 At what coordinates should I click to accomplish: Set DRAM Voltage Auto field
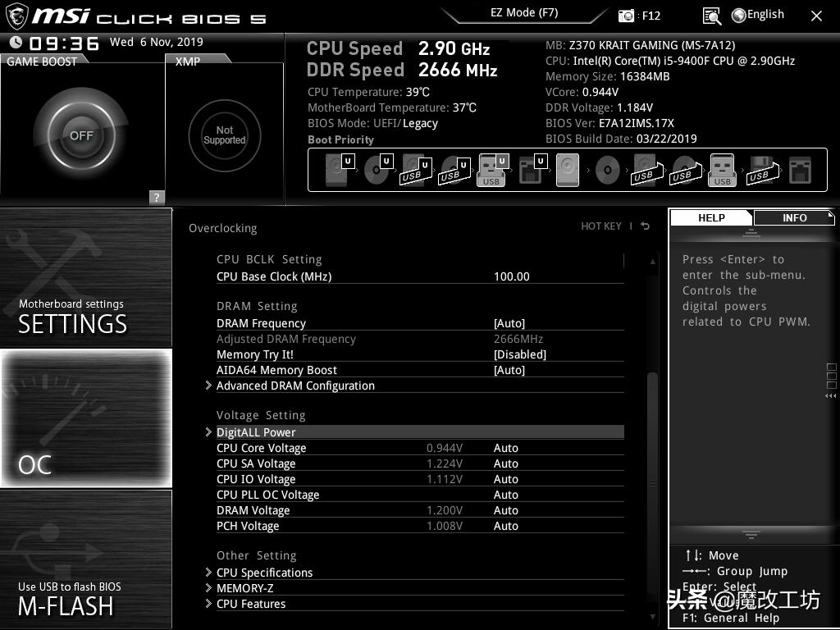[x=505, y=510]
